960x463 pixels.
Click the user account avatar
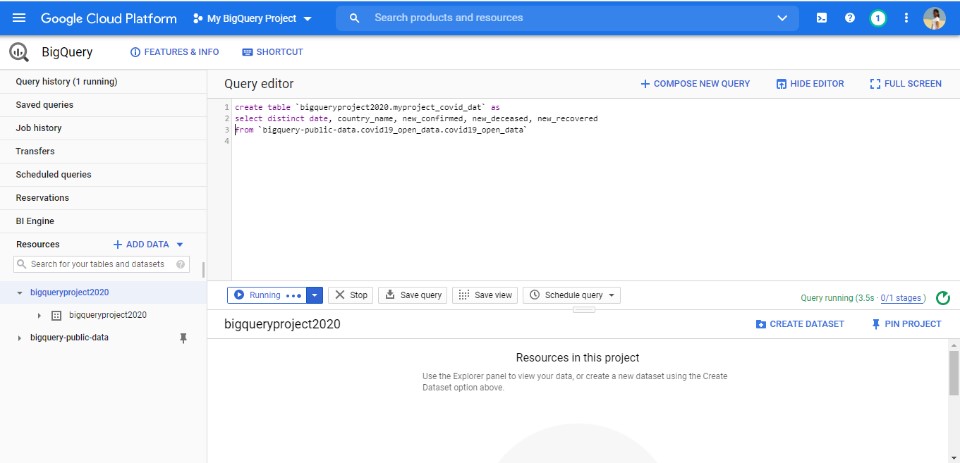[x=934, y=18]
